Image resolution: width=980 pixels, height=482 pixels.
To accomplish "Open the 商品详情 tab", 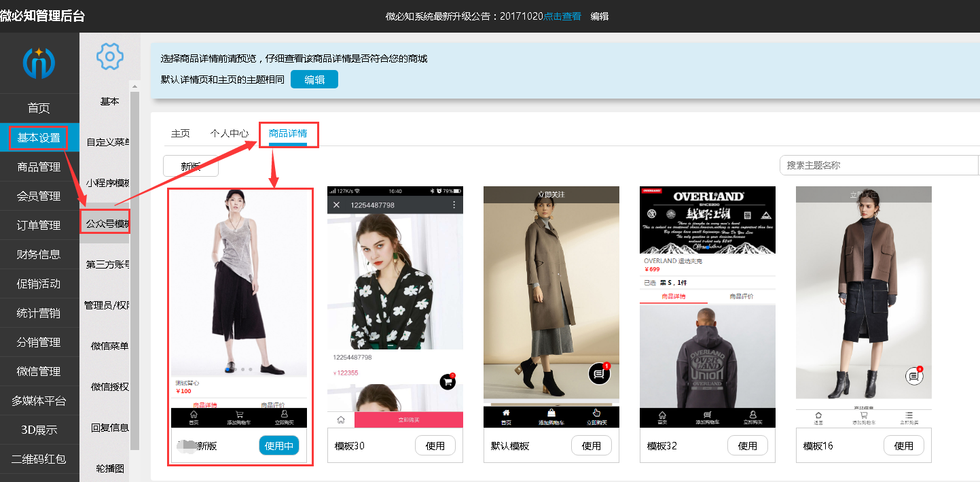I will click(288, 133).
